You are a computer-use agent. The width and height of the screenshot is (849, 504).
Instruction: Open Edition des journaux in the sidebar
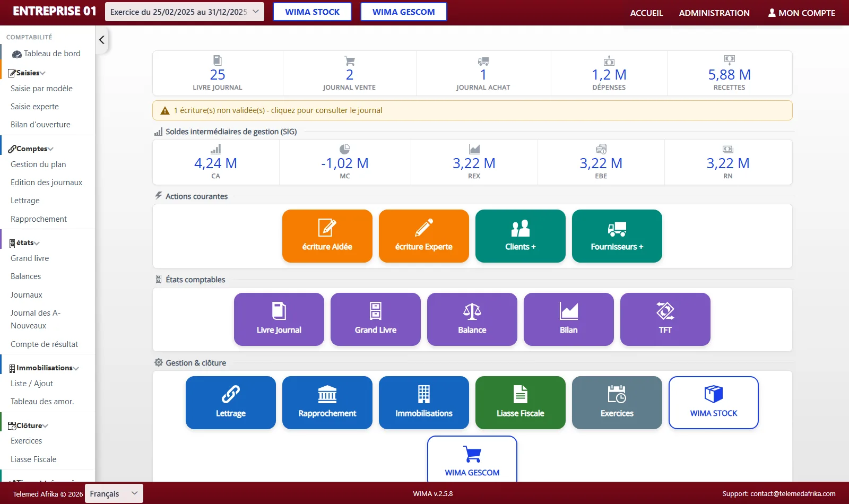[x=46, y=183]
